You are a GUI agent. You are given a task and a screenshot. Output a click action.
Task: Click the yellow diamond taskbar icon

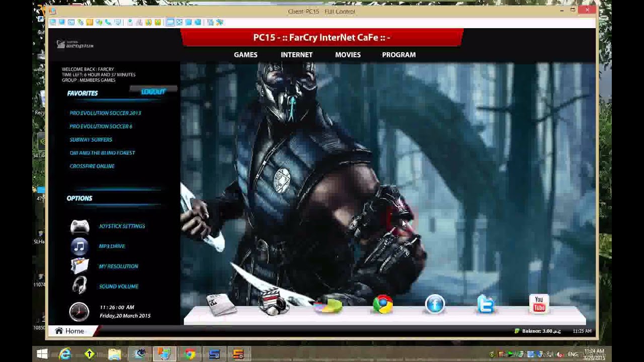click(x=90, y=354)
